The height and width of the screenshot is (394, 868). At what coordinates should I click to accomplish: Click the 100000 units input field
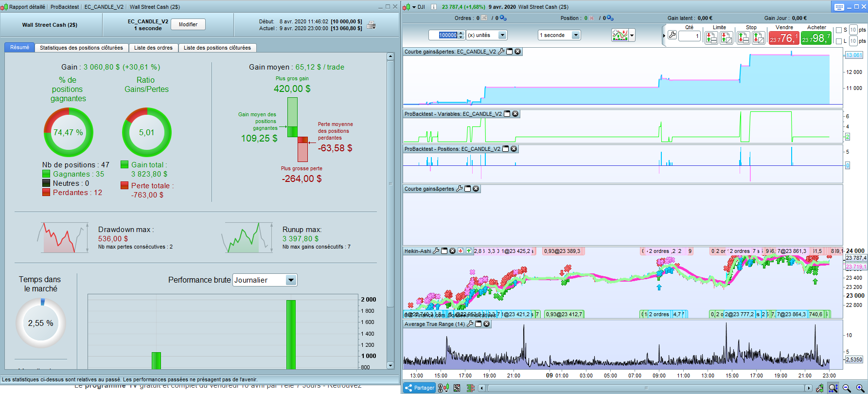[x=447, y=35]
